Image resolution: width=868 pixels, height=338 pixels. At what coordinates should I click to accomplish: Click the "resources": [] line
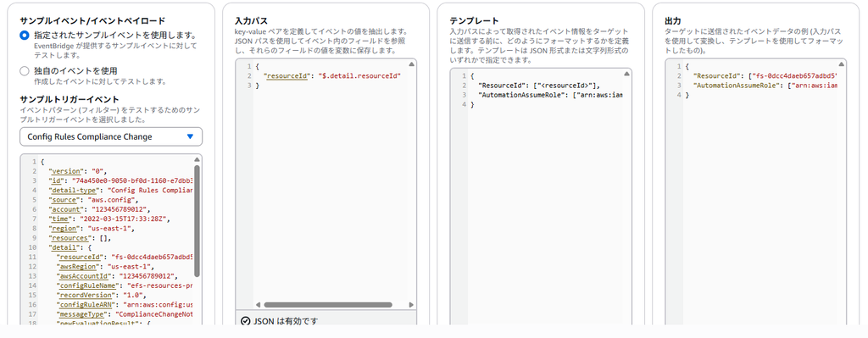point(81,238)
